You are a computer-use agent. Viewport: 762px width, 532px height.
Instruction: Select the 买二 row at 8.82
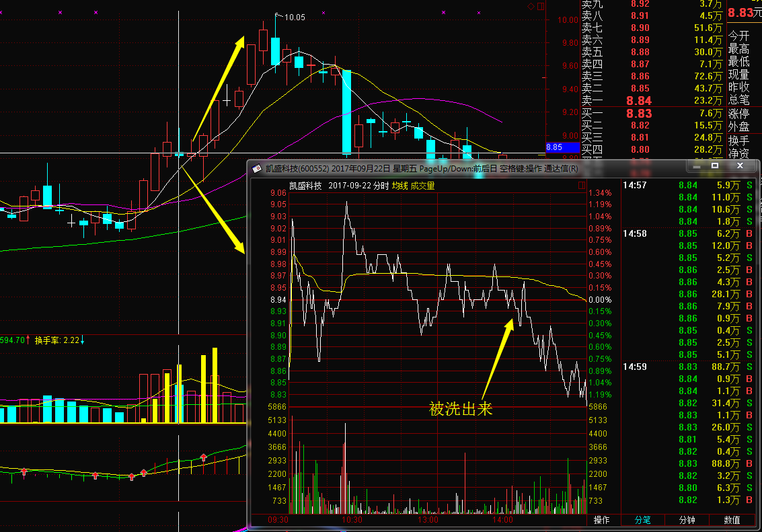coord(652,125)
